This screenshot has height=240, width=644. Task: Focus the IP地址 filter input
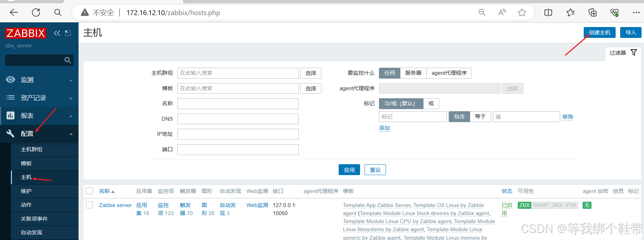click(x=238, y=134)
